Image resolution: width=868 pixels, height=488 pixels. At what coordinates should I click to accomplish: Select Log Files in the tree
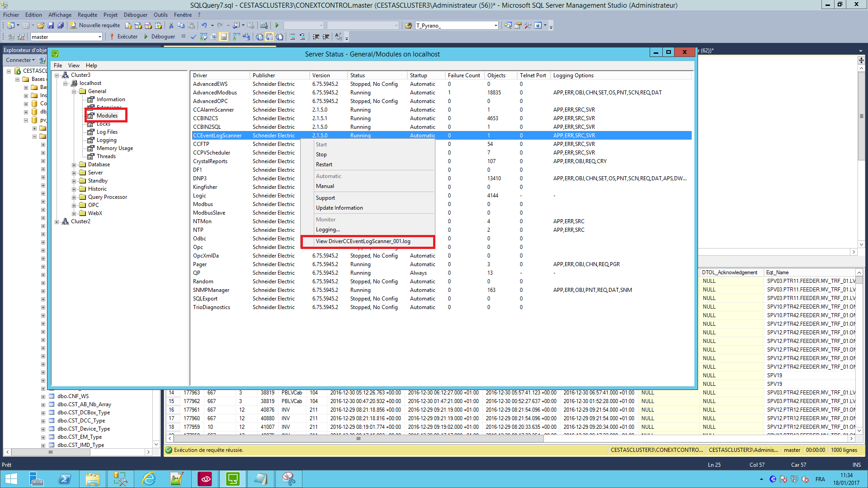(107, 132)
